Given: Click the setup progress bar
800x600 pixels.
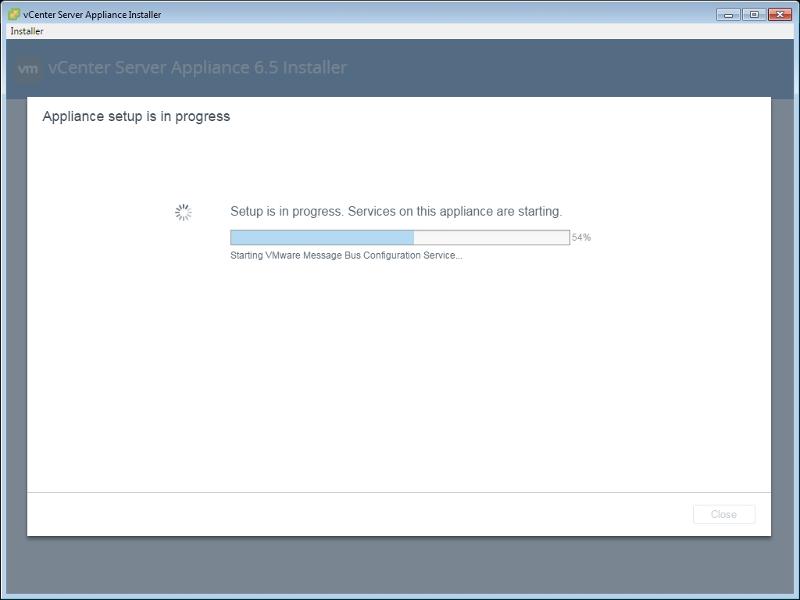Looking at the screenshot, I should (400, 237).
